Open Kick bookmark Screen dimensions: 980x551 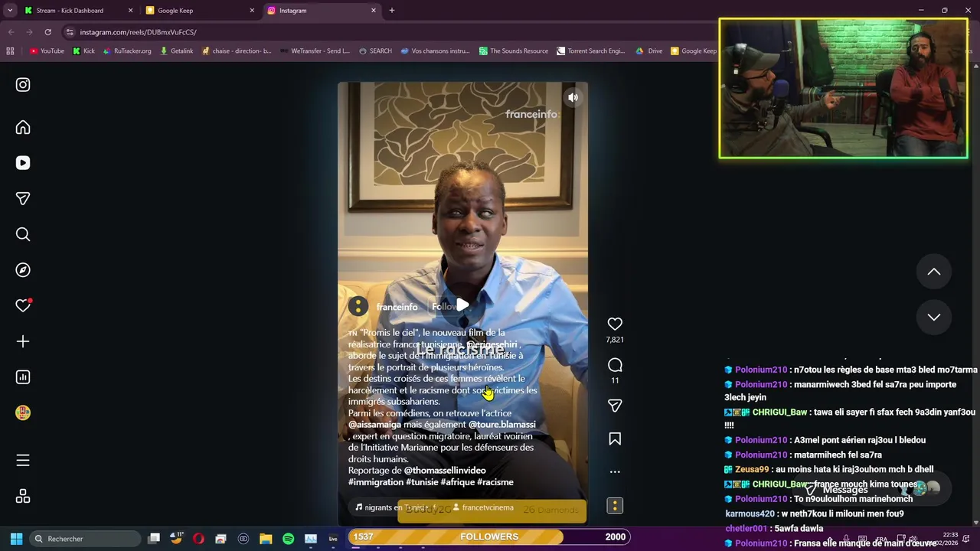[83, 51]
